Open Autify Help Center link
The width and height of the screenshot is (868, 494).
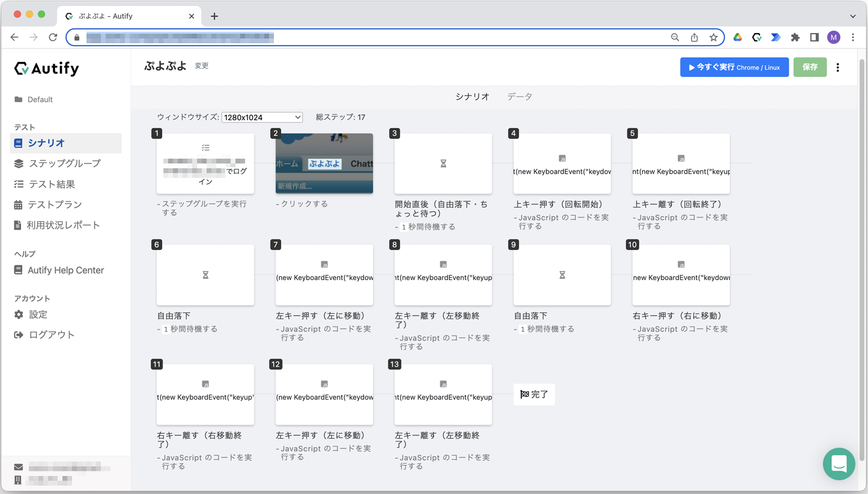(x=59, y=270)
